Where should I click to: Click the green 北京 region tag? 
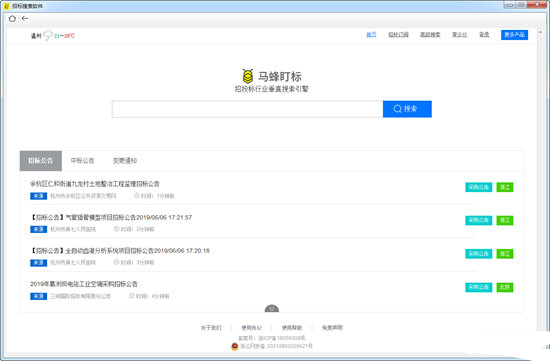(505, 287)
